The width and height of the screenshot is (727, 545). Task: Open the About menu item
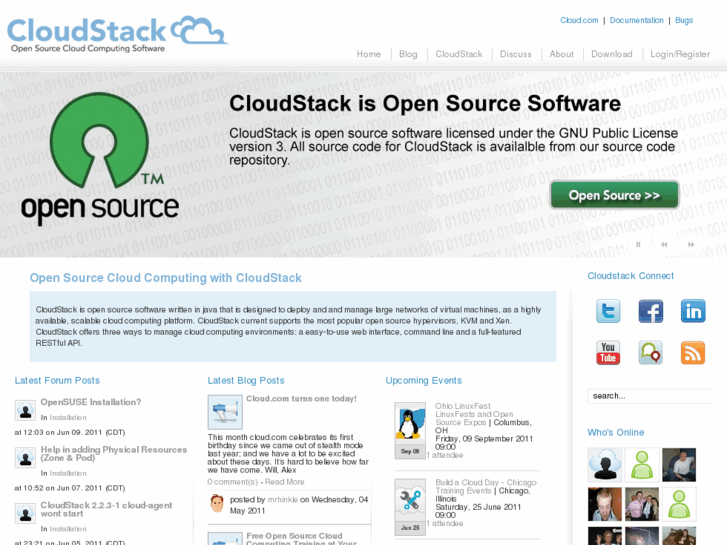pos(561,54)
